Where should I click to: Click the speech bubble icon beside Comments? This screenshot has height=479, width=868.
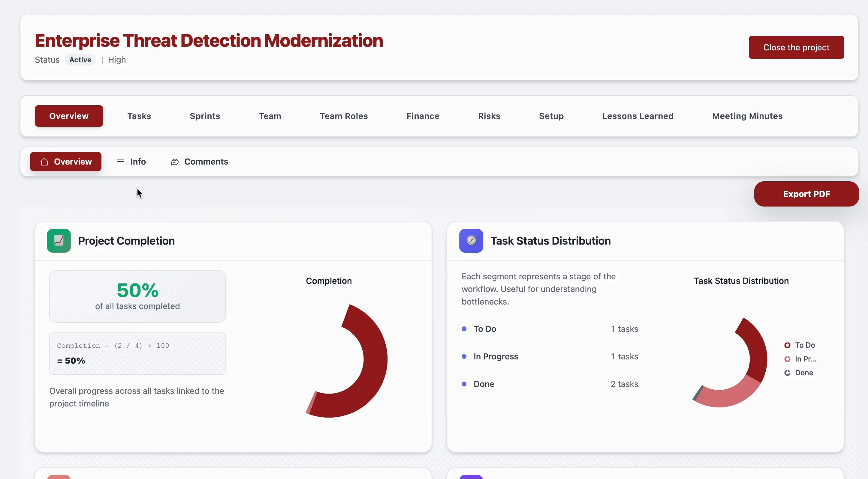[x=174, y=162]
